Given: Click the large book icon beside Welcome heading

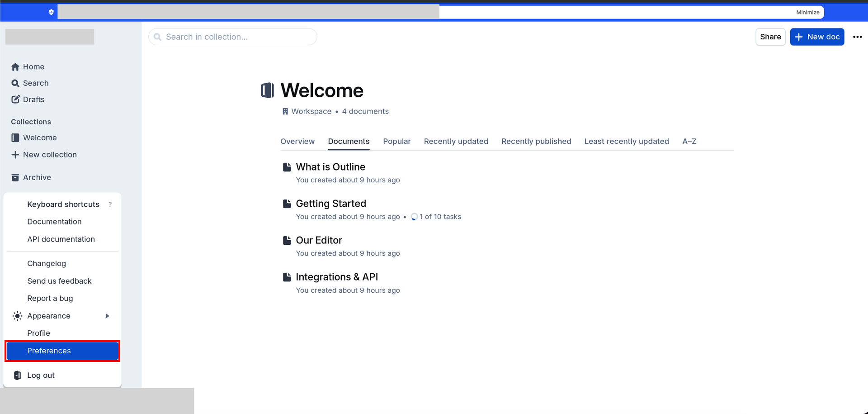Looking at the screenshot, I should point(268,90).
